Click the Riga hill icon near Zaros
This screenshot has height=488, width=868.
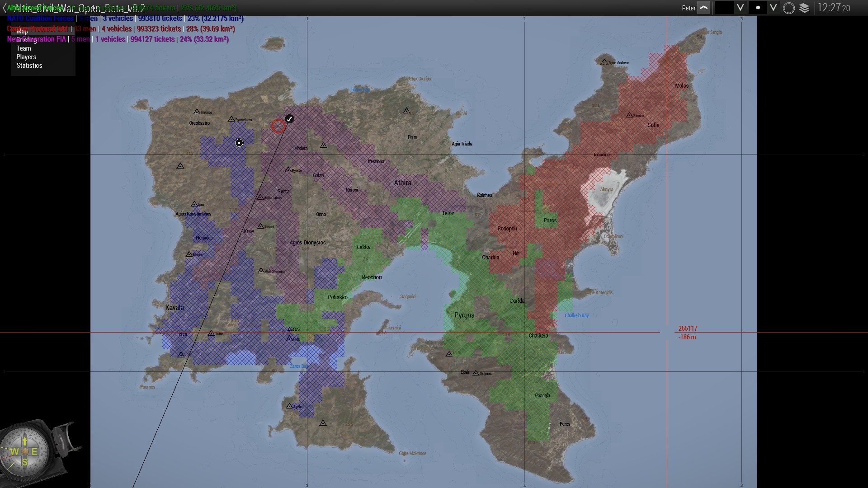[289, 338]
